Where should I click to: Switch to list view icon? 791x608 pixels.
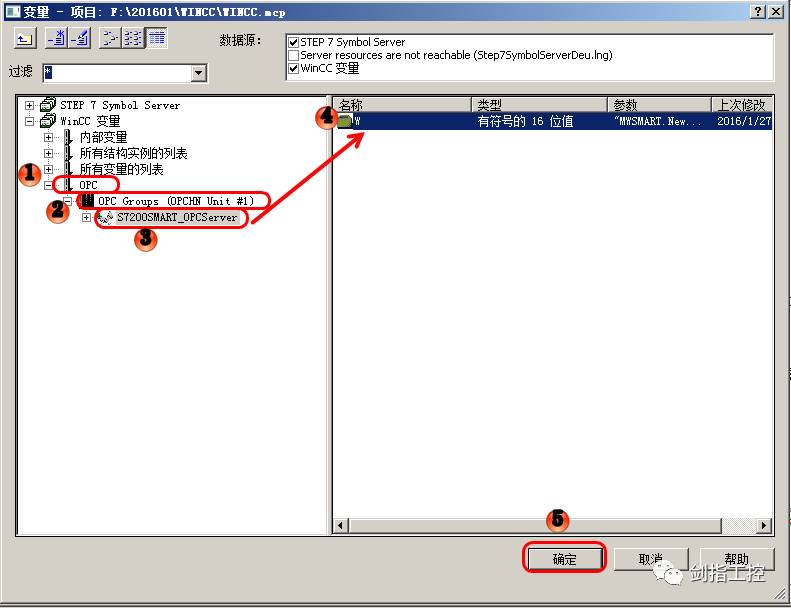(133, 38)
